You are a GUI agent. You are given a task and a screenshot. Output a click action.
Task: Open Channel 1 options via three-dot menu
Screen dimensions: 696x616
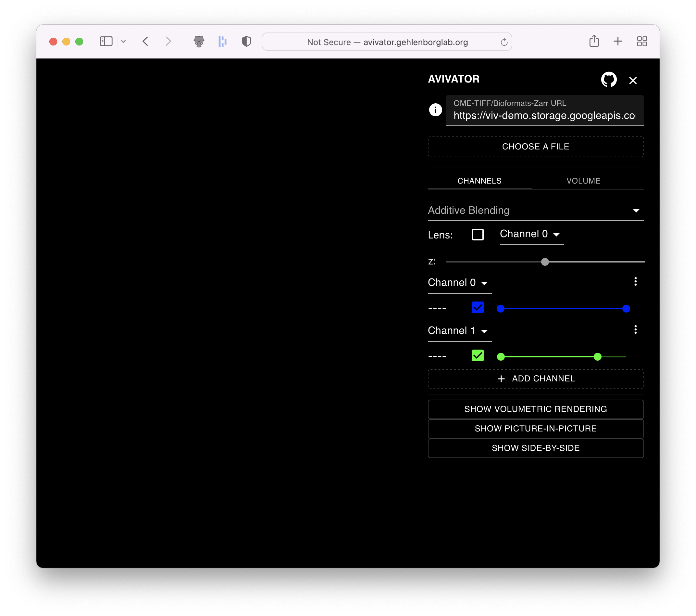point(635,329)
